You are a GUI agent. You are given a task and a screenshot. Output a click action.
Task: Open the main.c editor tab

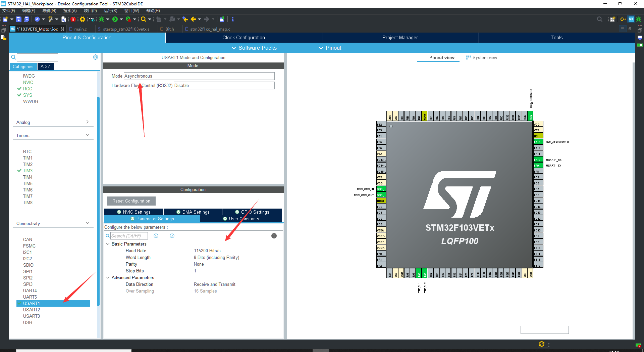click(80, 29)
